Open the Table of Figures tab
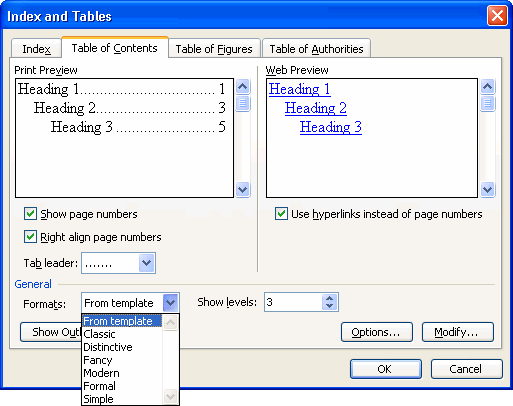Screen dimensions: 513x406 (214, 49)
